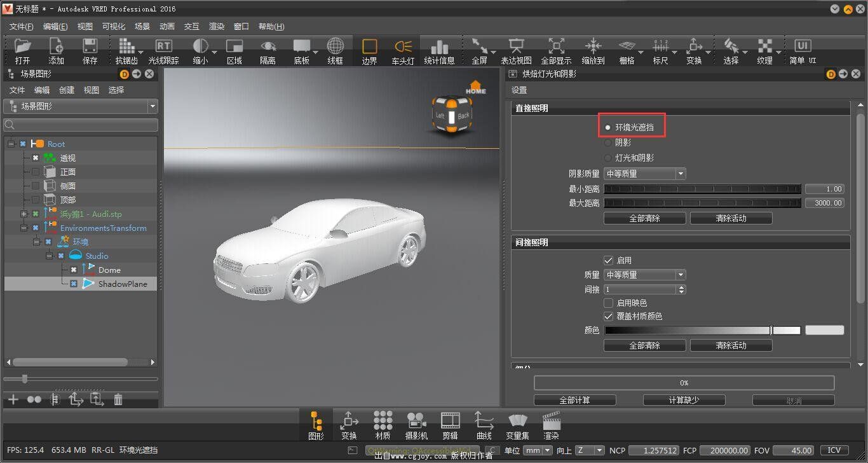Viewport: 868px width, 463px height.
Task: Toggle the 标尺 ruler toolbar icon
Action: 661,46
